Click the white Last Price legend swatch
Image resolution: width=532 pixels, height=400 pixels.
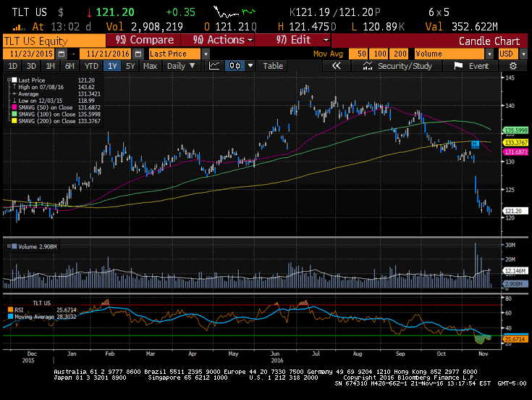tap(14, 80)
